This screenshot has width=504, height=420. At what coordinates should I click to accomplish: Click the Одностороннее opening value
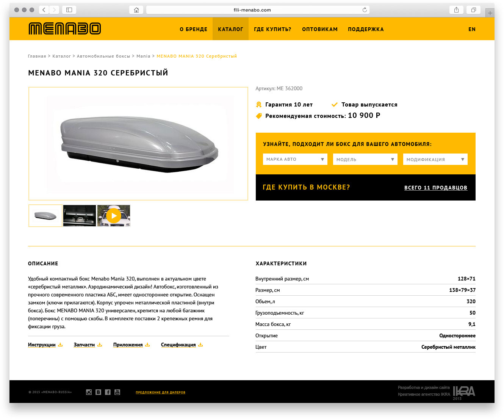coord(457,335)
